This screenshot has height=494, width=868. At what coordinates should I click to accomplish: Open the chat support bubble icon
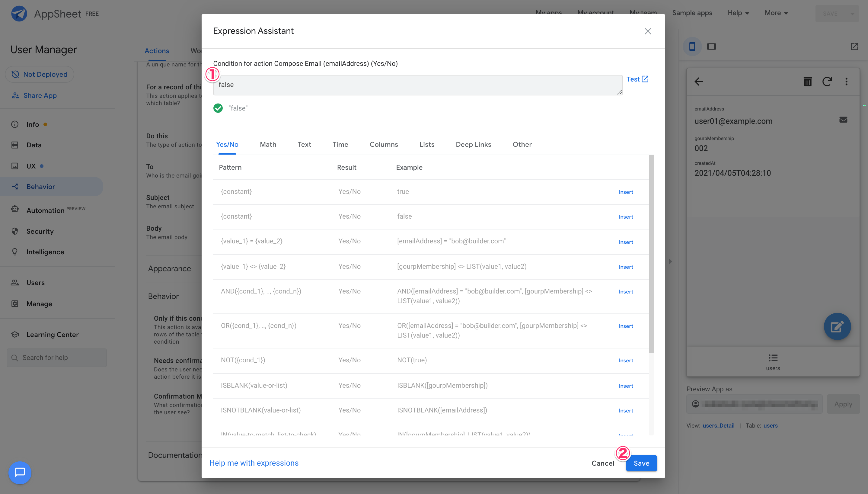20,472
